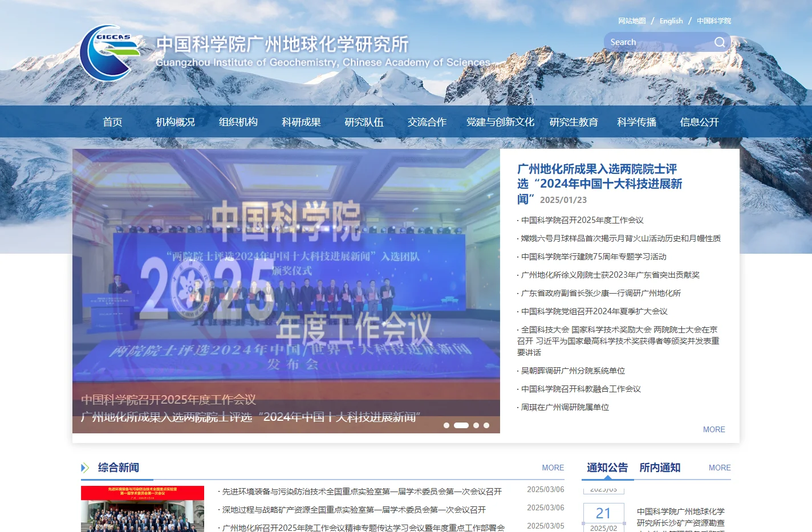Open 深地过程与战略矿产资源 news item
Screen dimensions: 812x532
354,510
